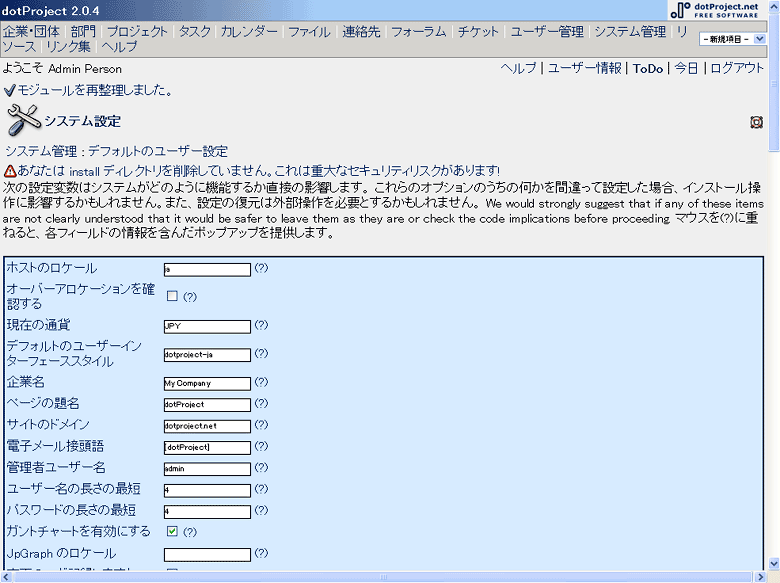The height and width of the screenshot is (583, 780).
Task: Click the (?) help for サイトのドメイン
Action: click(x=261, y=425)
